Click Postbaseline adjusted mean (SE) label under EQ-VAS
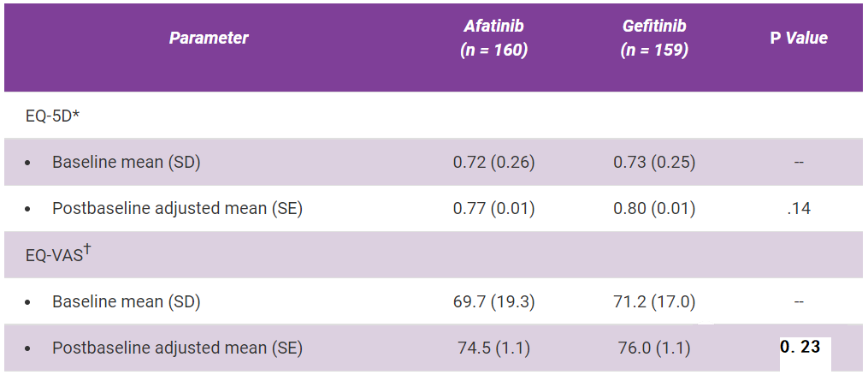Screen dimensions: 868x375 click(x=177, y=348)
